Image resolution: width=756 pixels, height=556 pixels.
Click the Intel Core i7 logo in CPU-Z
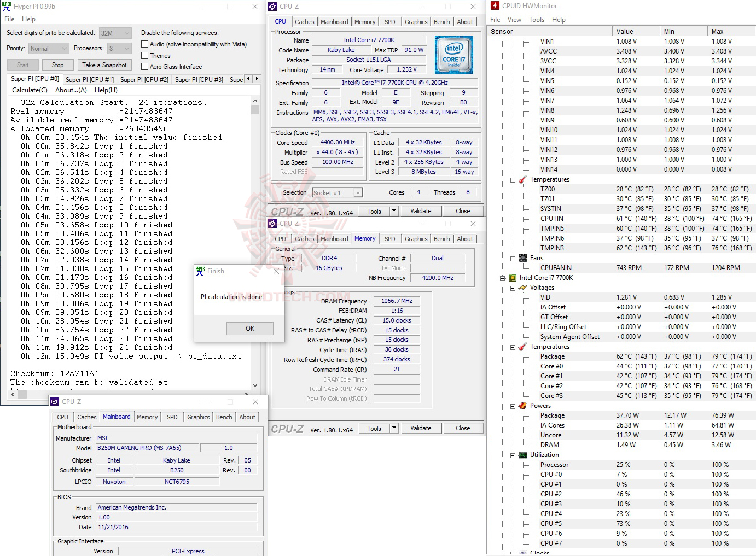click(x=454, y=54)
